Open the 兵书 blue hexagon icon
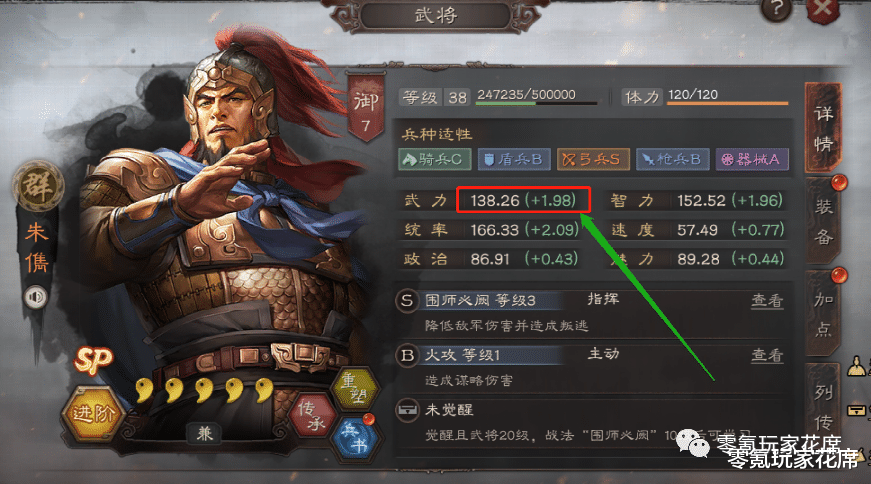 354,438
